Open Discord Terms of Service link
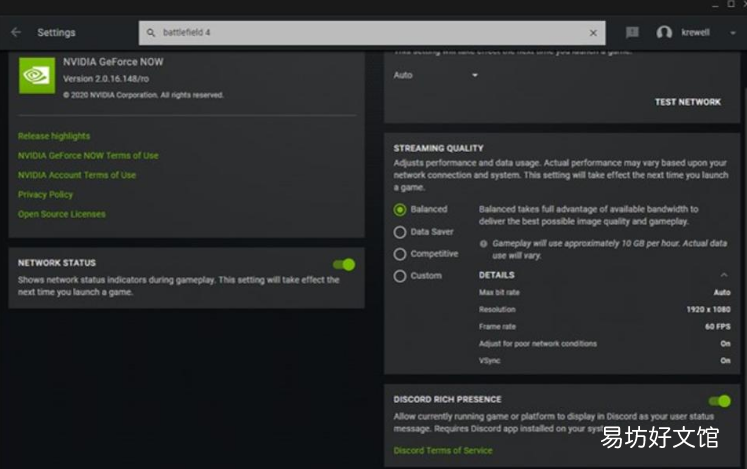This screenshot has width=747, height=469. point(443,450)
